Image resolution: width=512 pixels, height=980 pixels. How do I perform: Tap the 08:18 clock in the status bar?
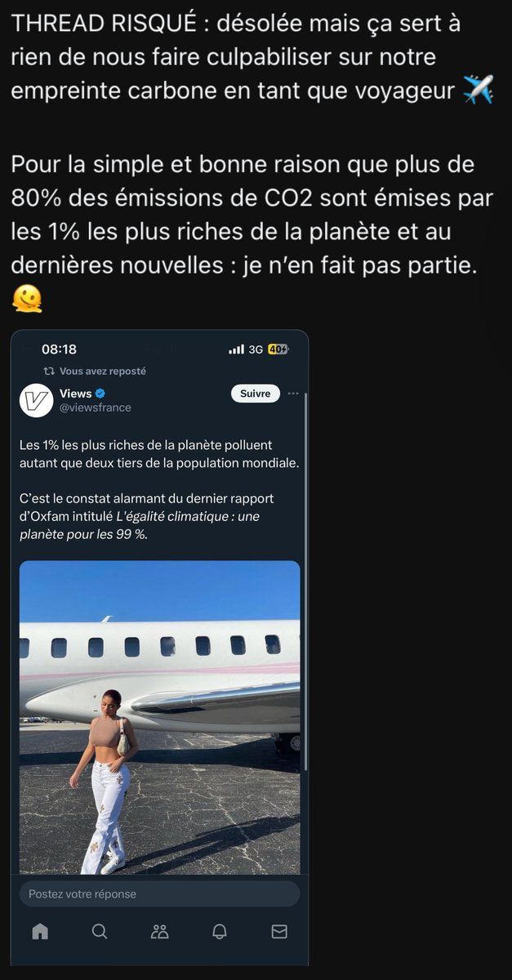[x=59, y=350]
